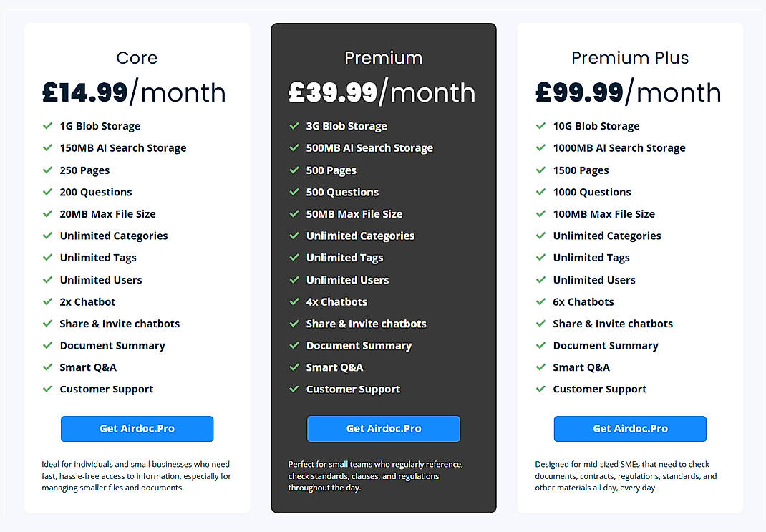Click Get Airdoc.Pro button under Premium Plus

click(630, 429)
